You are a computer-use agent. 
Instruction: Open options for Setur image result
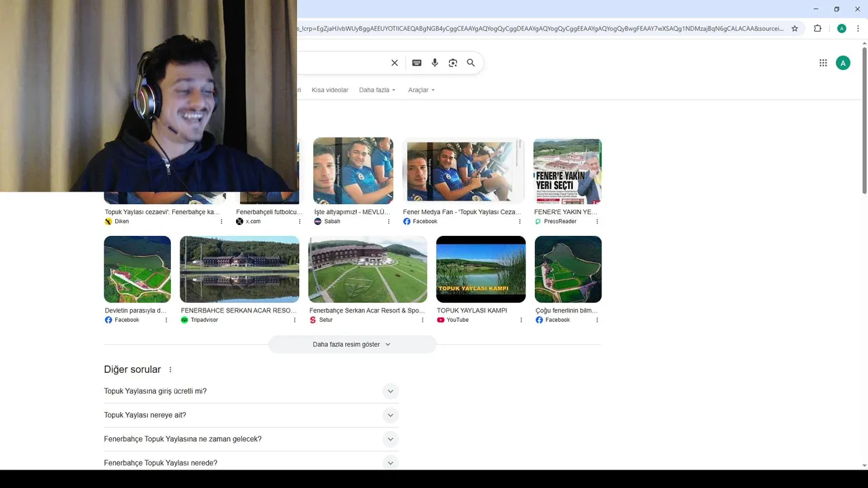pos(422,320)
